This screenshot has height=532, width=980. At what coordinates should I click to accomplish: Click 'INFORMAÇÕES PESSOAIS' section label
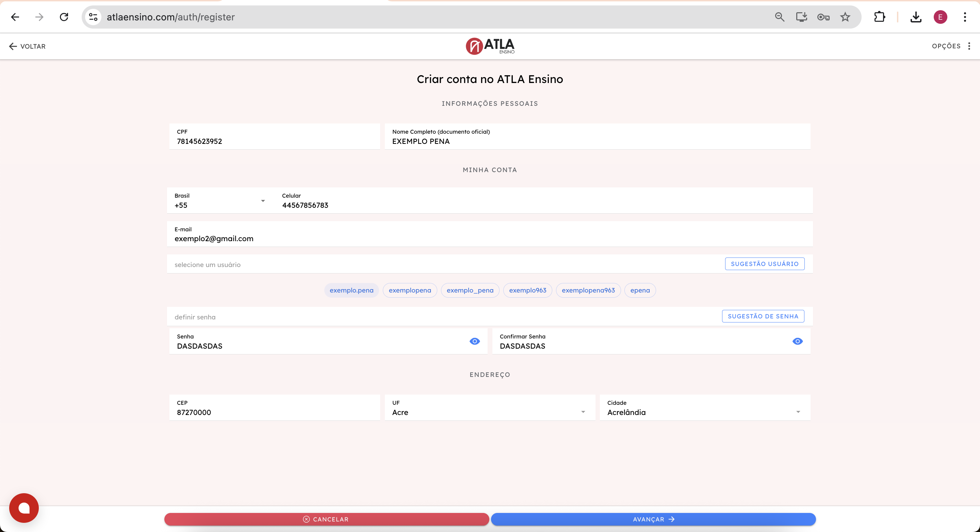click(490, 103)
